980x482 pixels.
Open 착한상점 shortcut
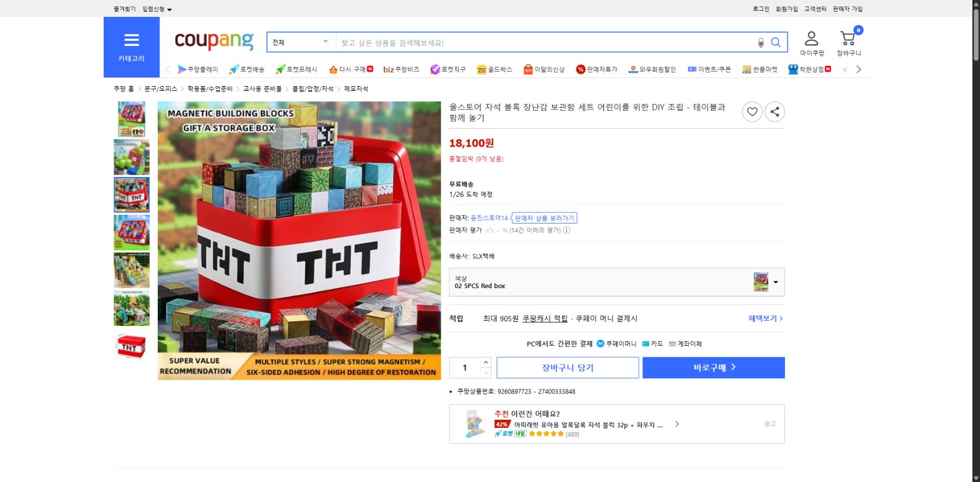pos(809,69)
